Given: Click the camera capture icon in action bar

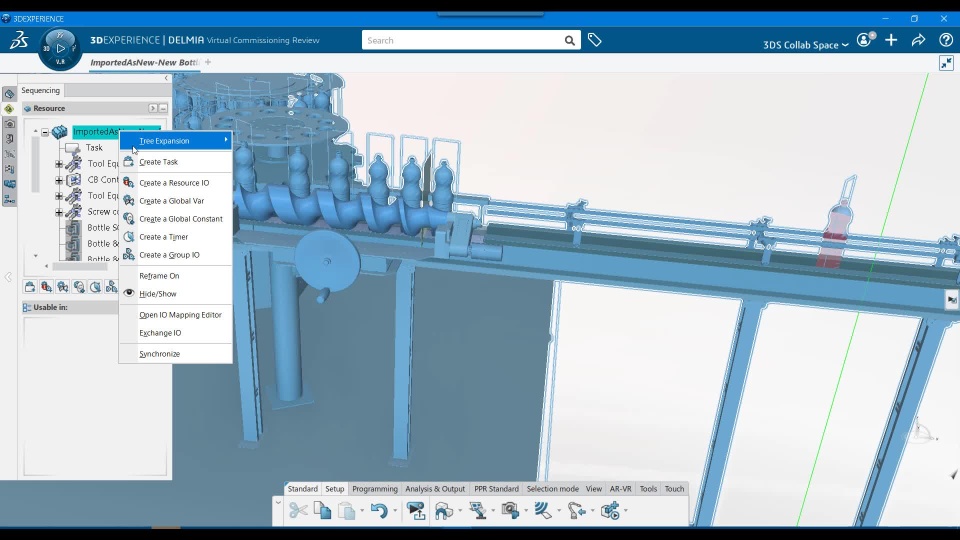Looking at the screenshot, I should (x=510, y=511).
